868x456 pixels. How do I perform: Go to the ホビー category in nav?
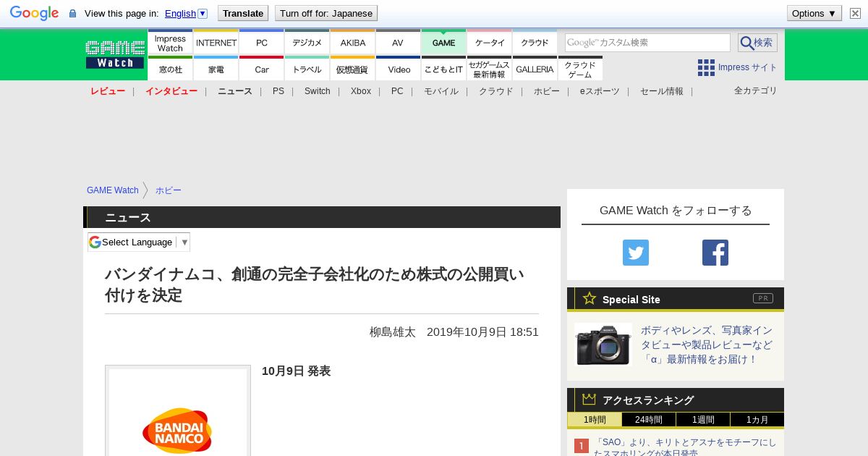coord(547,91)
